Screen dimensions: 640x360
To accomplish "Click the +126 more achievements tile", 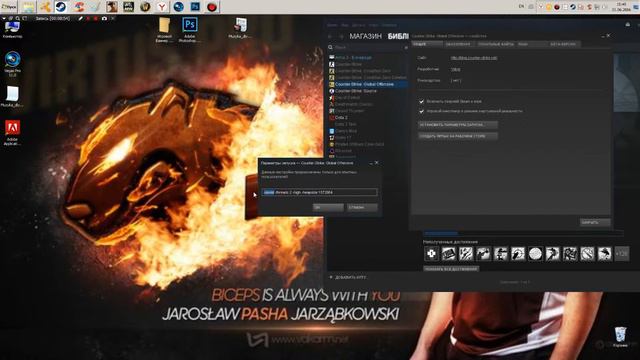I will [622, 254].
